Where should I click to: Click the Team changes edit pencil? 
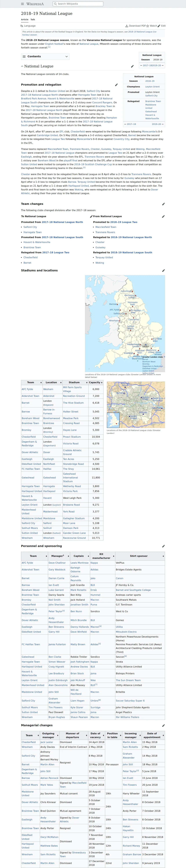pyautogui.click(x=163, y=204)
